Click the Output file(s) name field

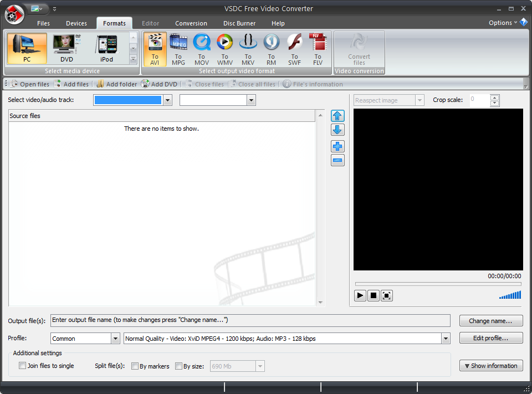[250, 320]
